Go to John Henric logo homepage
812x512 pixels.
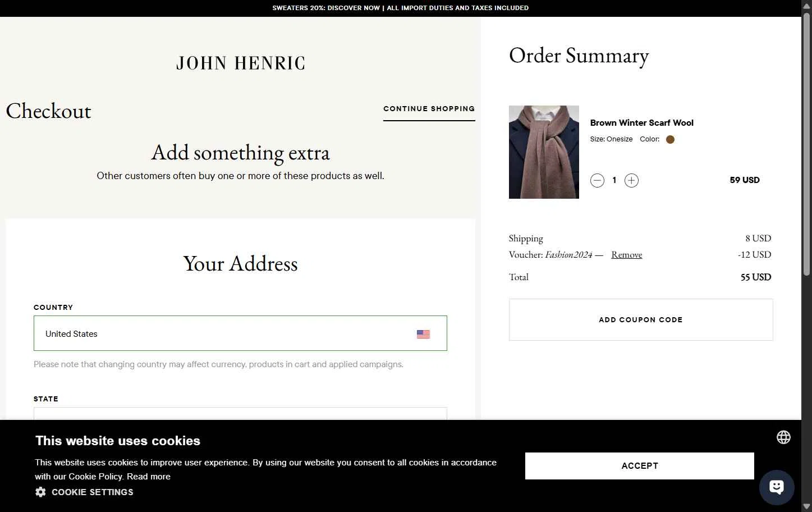[x=240, y=63]
